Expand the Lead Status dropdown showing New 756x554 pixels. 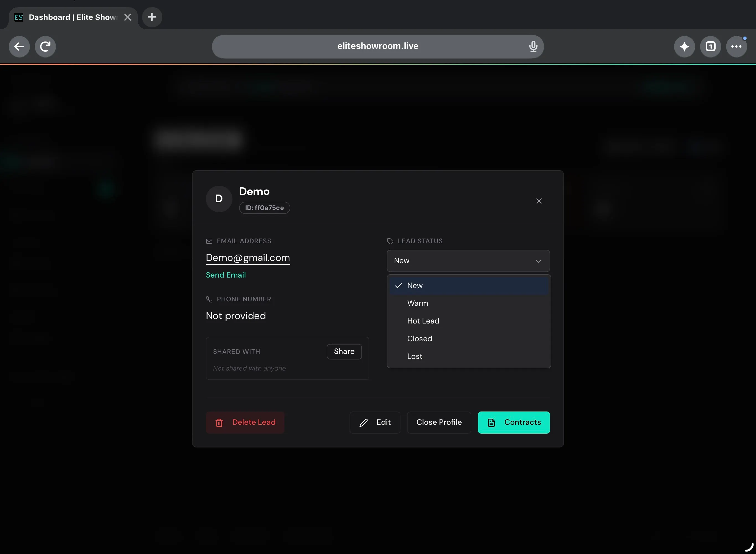coord(468,261)
